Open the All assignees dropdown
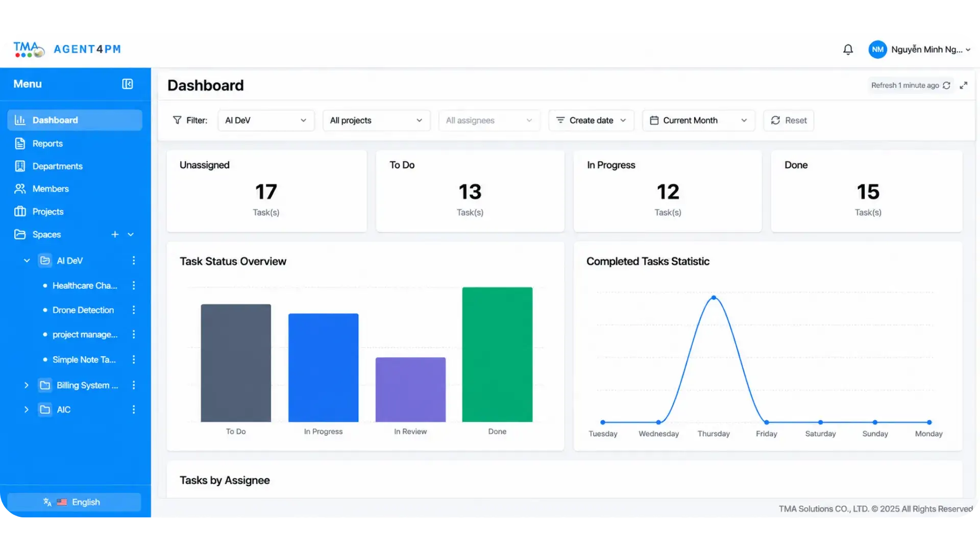 [489, 120]
